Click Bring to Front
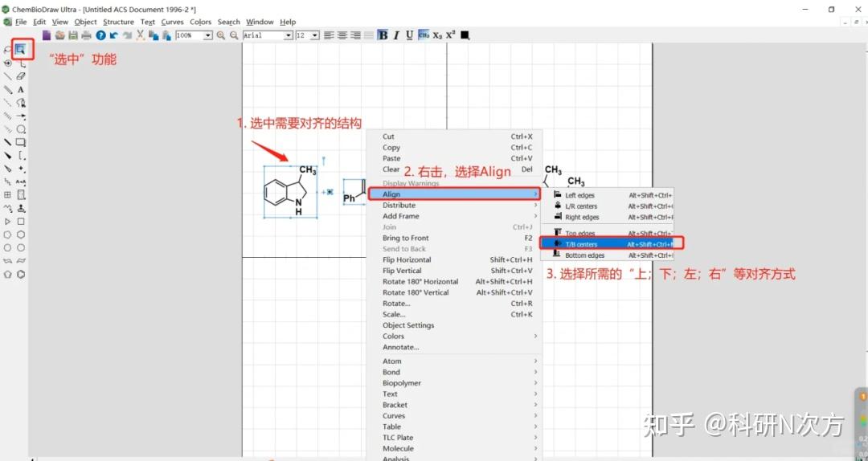868x461 pixels. (x=454, y=238)
